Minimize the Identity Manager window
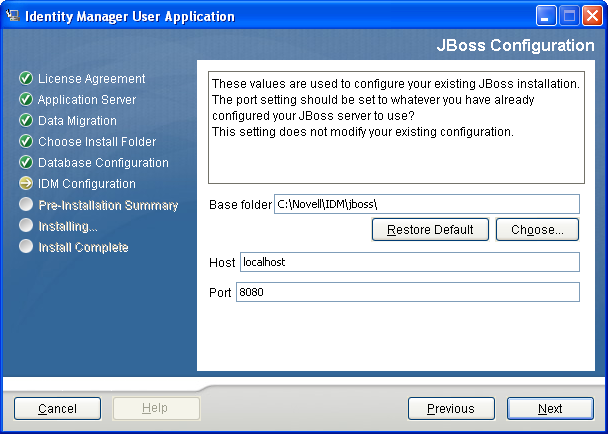The image size is (608, 434). coord(546,16)
